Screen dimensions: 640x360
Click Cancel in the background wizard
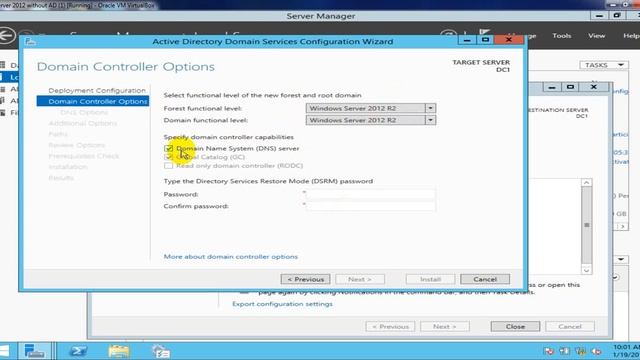(x=570, y=327)
